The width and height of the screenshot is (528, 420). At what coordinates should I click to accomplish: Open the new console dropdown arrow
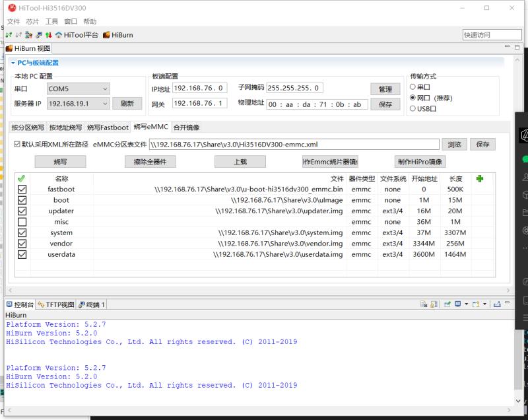point(484,304)
